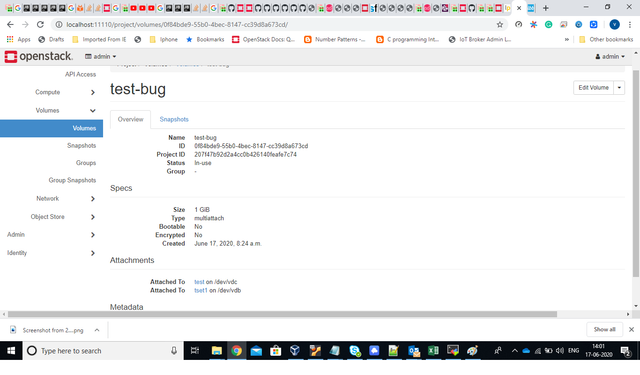Screen dimensions: 640x375
Task: Click the OpenStack logo
Action: point(39,56)
